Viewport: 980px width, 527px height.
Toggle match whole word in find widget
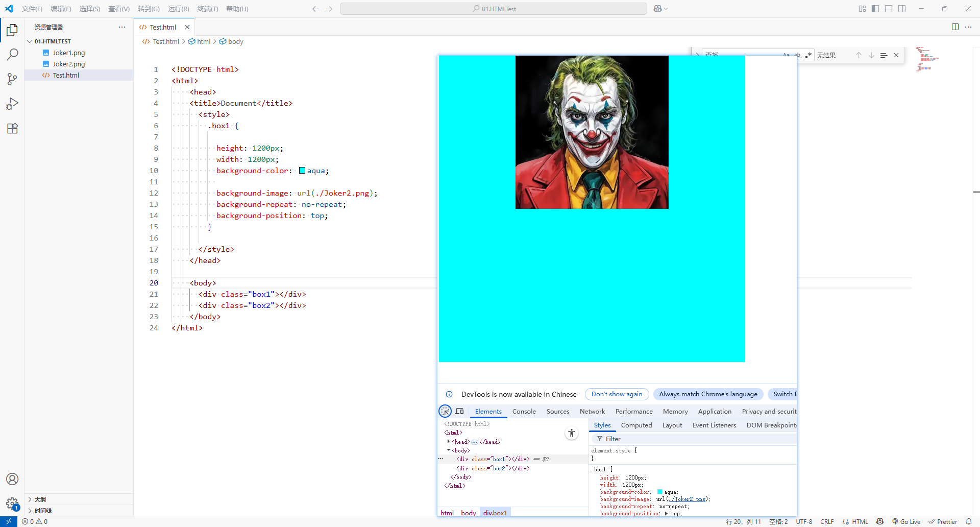[798, 55]
